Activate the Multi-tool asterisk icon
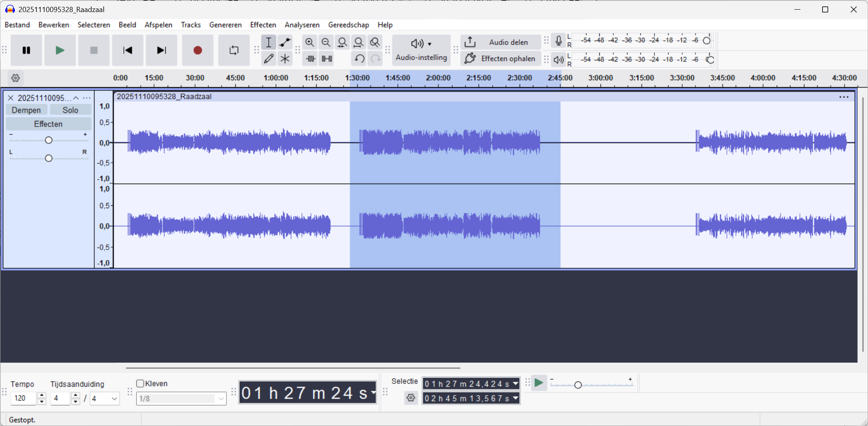 pyautogui.click(x=285, y=59)
